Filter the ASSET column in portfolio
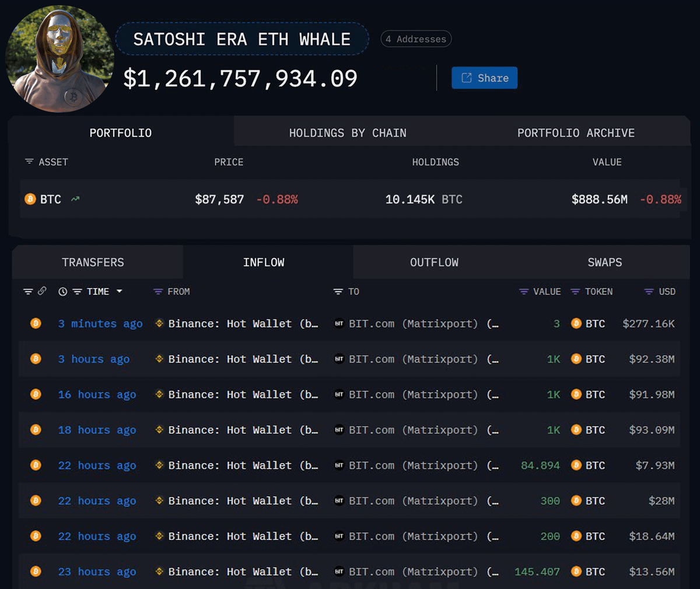This screenshot has height=589, width=700. coord(29,162)
